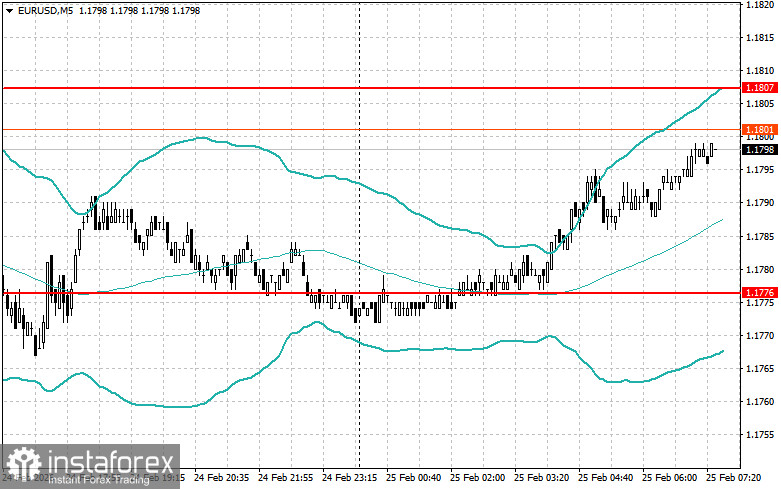Image resolution: width=781 pixels, height=489 pixels.
Task: Click the current price 1.1798 label
Action: point(760,149)
